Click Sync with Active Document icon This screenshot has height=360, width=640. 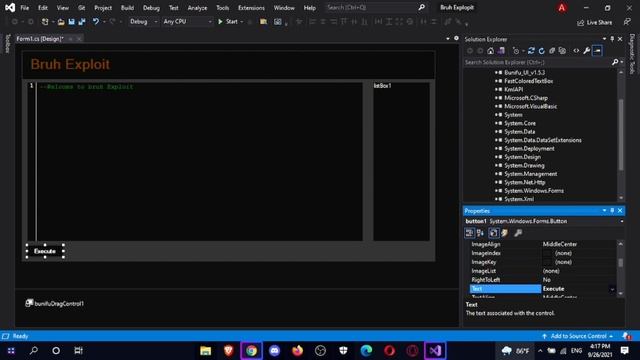(531, 51)
